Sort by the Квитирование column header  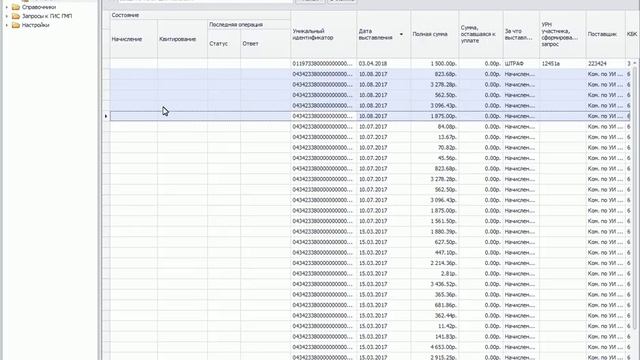pos(182,39)
